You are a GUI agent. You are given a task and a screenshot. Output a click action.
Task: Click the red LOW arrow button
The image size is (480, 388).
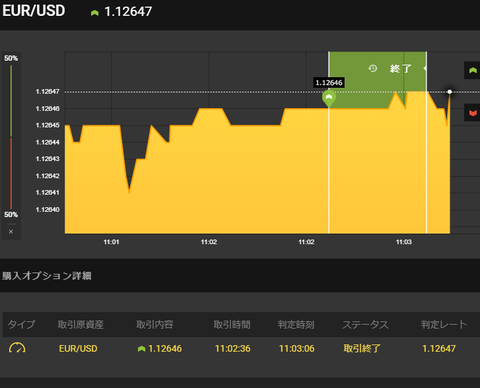coord(472,113)
